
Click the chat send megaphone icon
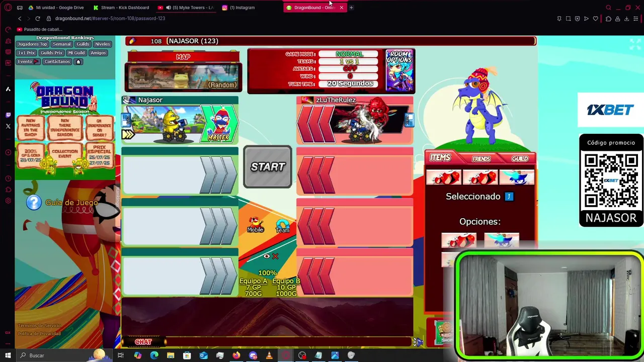(418, 342)
